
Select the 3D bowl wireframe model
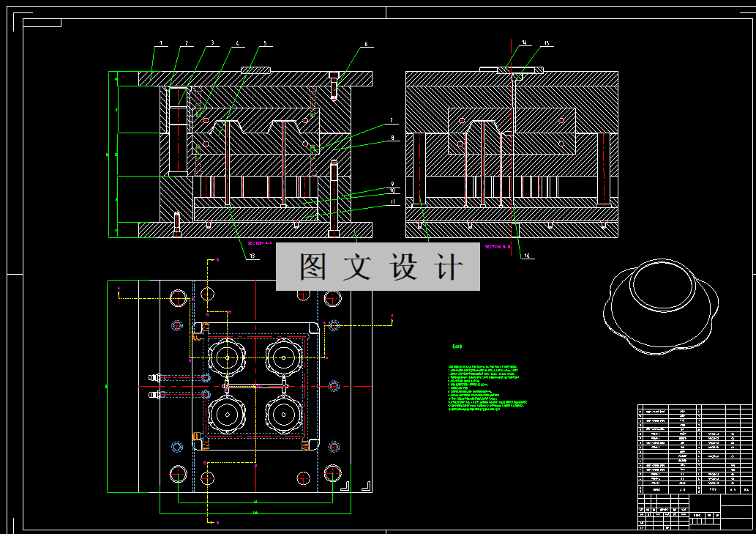point(661,307)
